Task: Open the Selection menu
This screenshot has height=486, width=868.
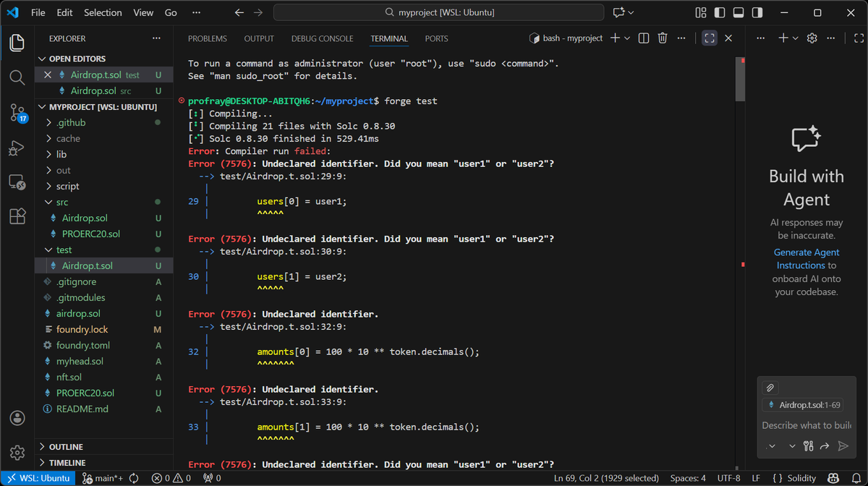Action: coord(103,12)
